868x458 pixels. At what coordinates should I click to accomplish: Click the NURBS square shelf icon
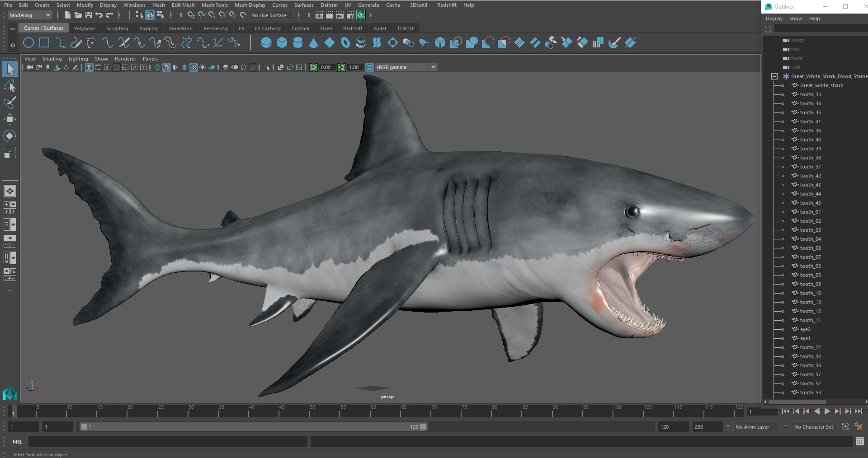pyautogui.click(x=44, y=43)
